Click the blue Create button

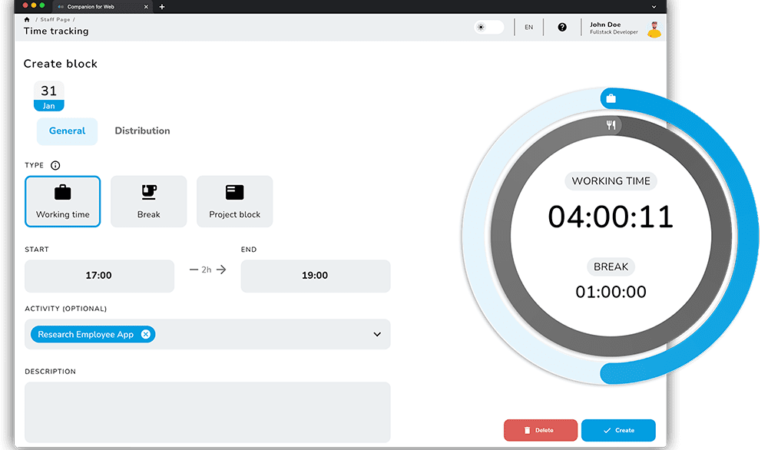[618, 430]
